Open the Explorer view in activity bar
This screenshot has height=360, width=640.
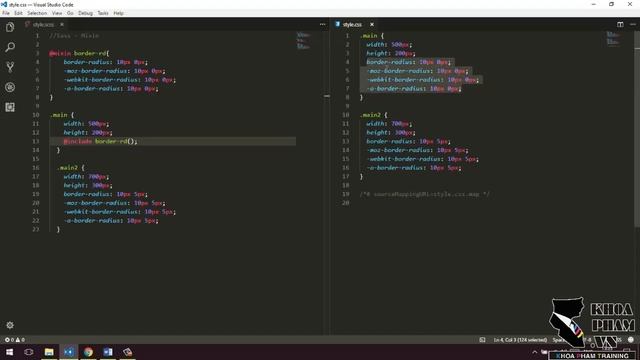10,27
